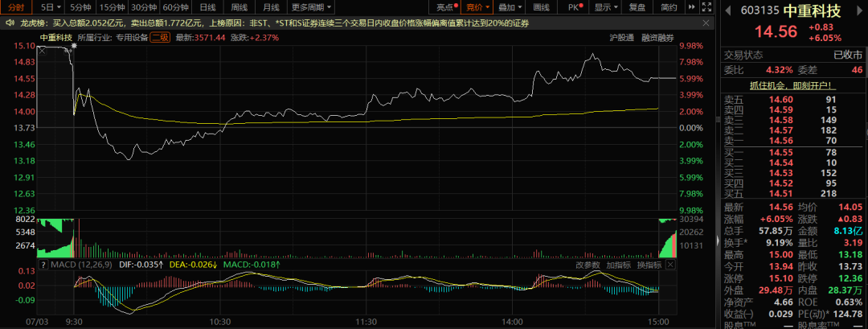868x329 pixels.
Task: Switch to the 分时 intraday chart tab
Action: (x=17, y=7)
